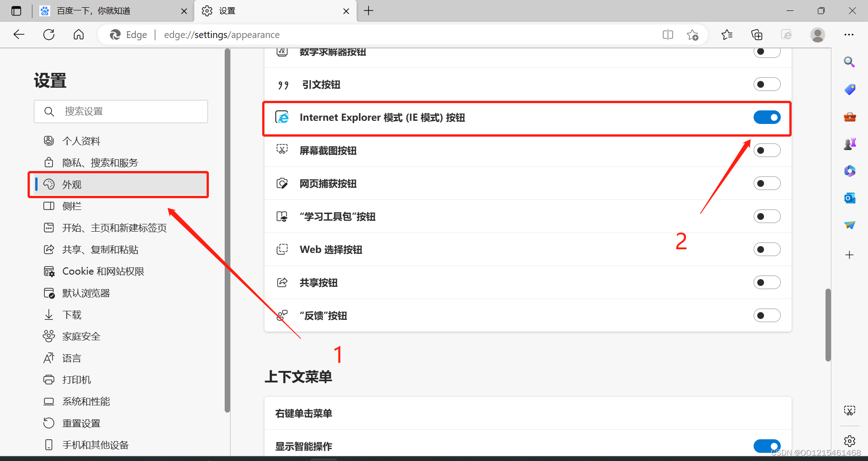Enable the screenshot button toggle
Screen dimensions: 868x461
click(767, 150)
